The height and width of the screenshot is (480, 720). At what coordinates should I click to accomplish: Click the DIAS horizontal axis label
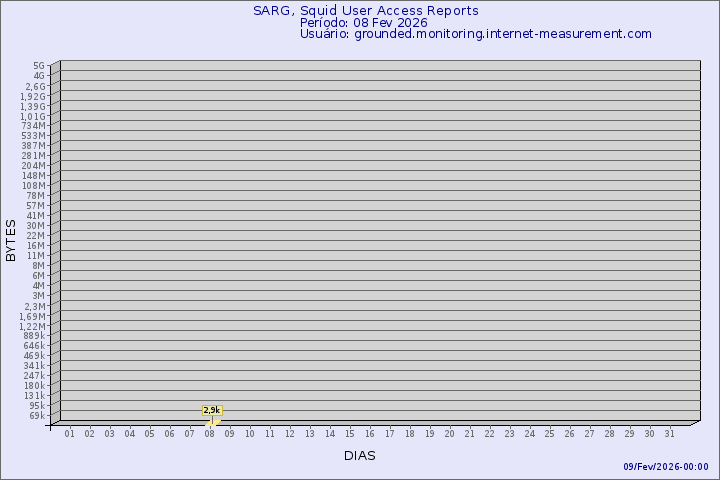(x=360, y=456)
